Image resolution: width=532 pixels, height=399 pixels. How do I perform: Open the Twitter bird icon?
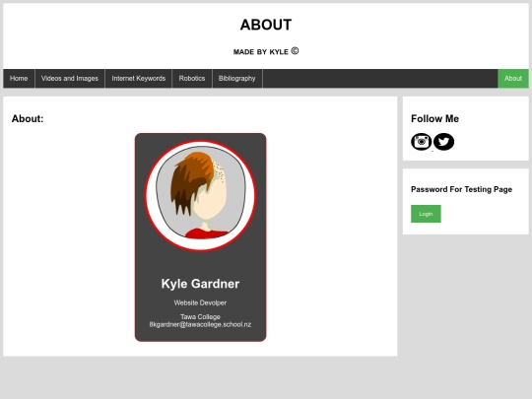coord(443,142)
